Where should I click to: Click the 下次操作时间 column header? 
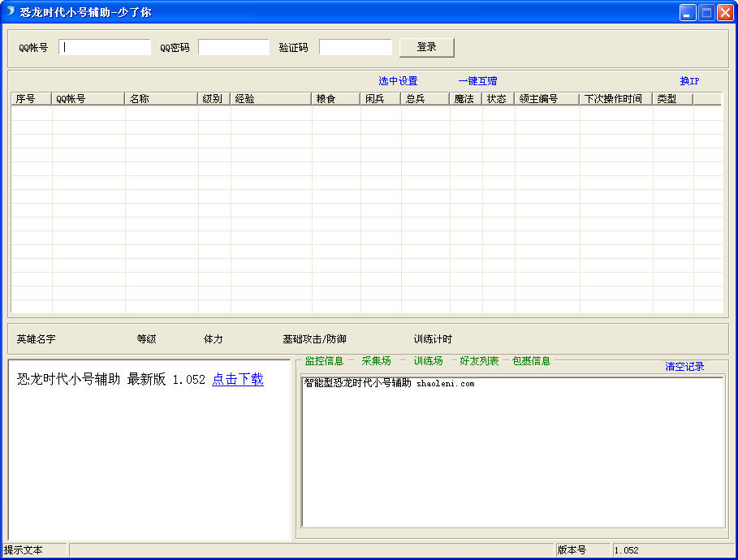(x=615, y=99)
